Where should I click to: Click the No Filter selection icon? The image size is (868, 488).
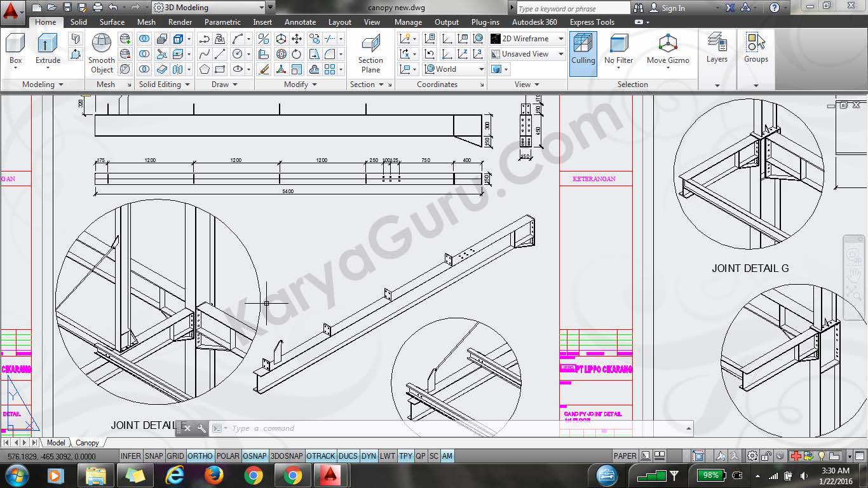point(618,50)
